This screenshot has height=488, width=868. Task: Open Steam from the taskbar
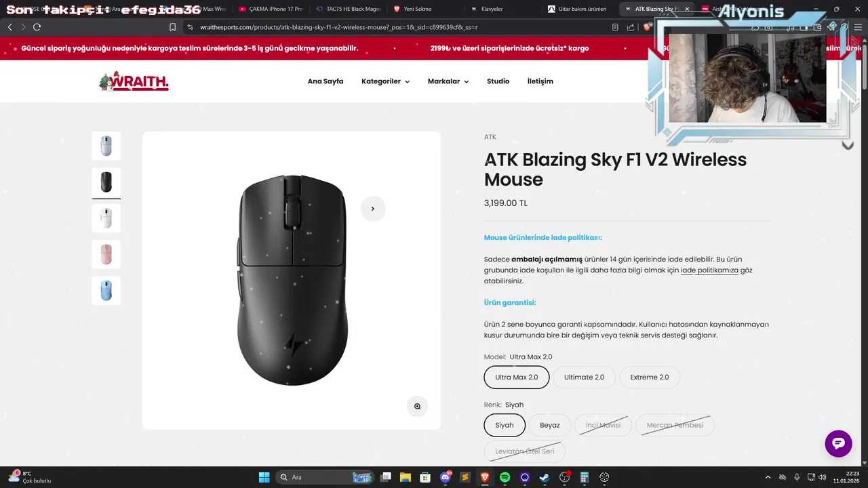click(545, 477)
